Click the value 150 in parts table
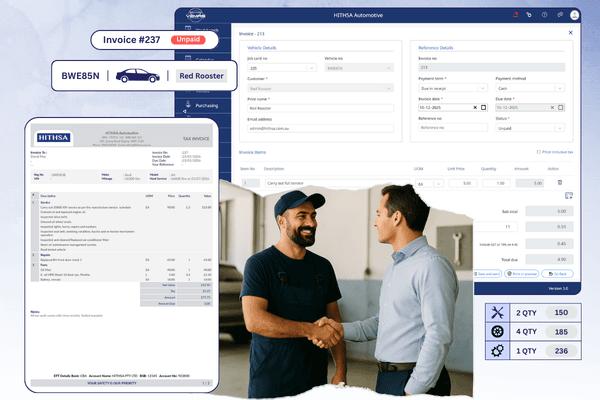 tap(561, 312)
